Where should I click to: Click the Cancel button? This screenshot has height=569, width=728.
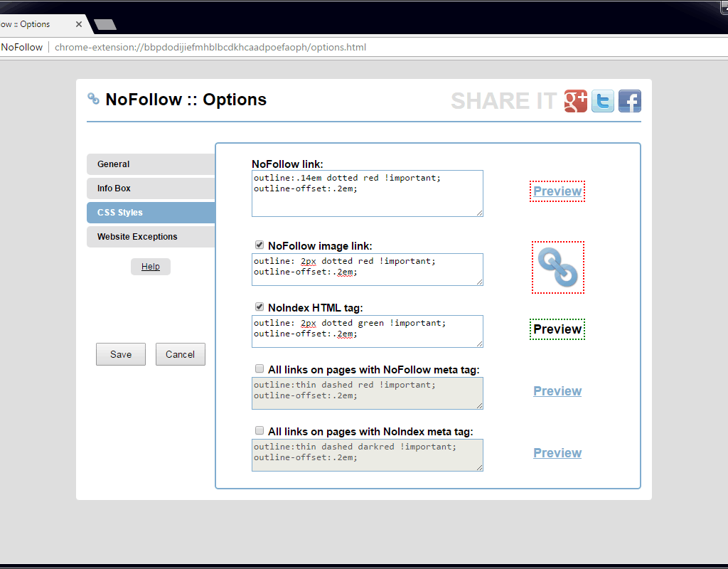181,354
